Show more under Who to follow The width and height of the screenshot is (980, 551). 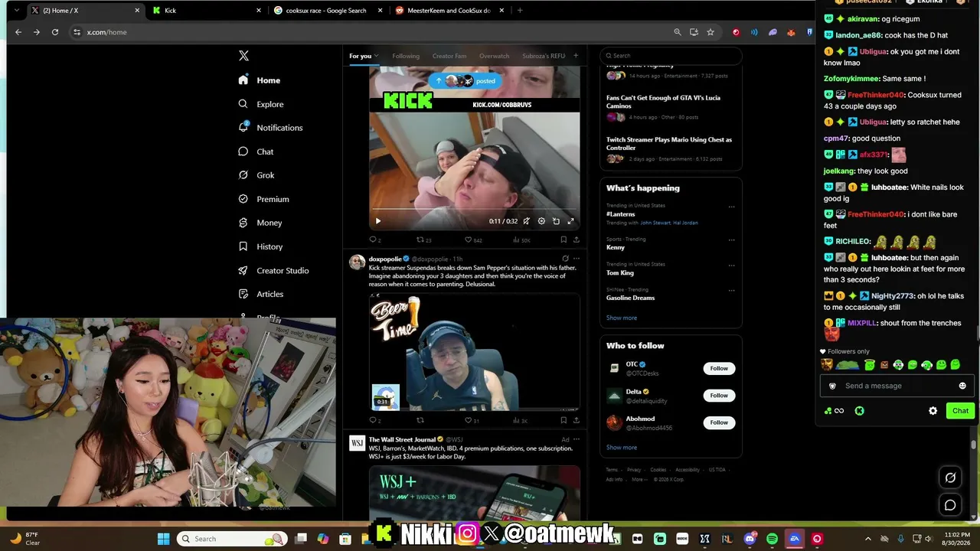point(622,447)
